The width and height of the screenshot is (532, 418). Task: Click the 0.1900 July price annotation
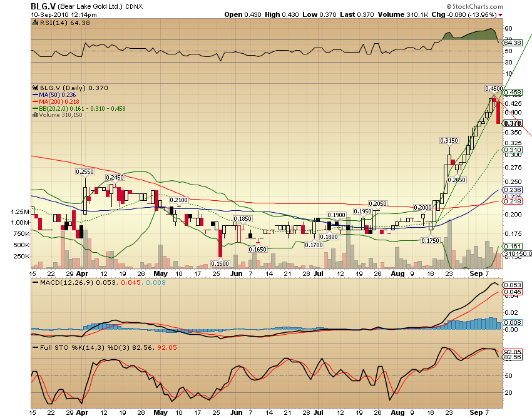(x=336, y=215)
